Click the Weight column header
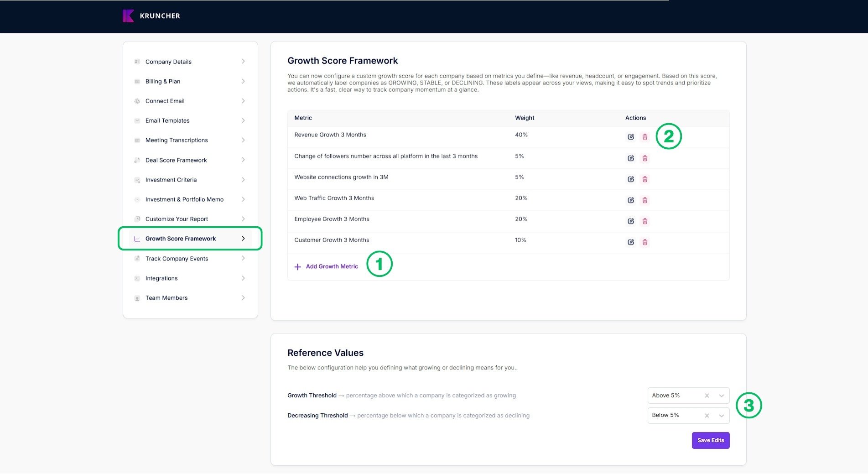The height and width of the screenshot is (474, 868). (x=525, y=118)
